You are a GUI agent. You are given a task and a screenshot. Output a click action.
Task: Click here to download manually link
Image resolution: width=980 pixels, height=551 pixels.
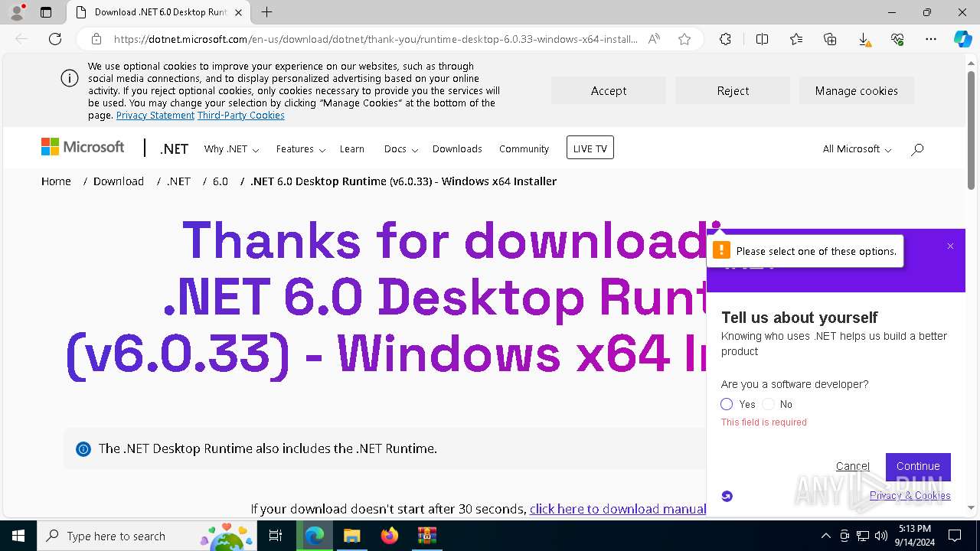[x=618, y=509]
